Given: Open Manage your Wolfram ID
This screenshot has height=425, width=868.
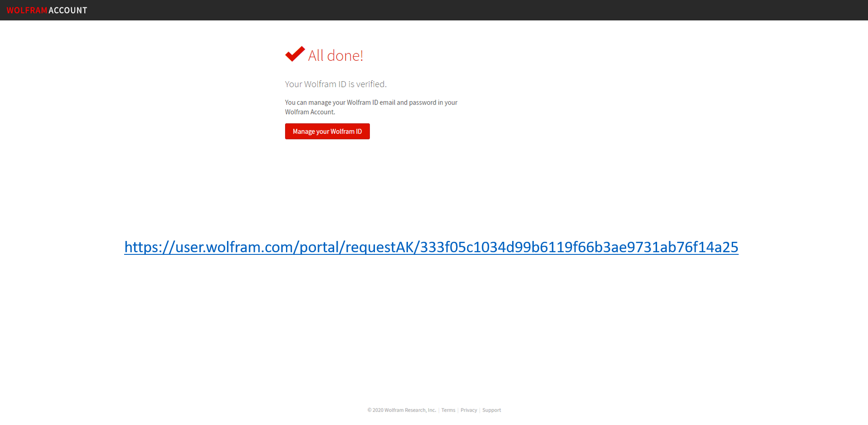Looking at the screenshot, I should (327, 132).
